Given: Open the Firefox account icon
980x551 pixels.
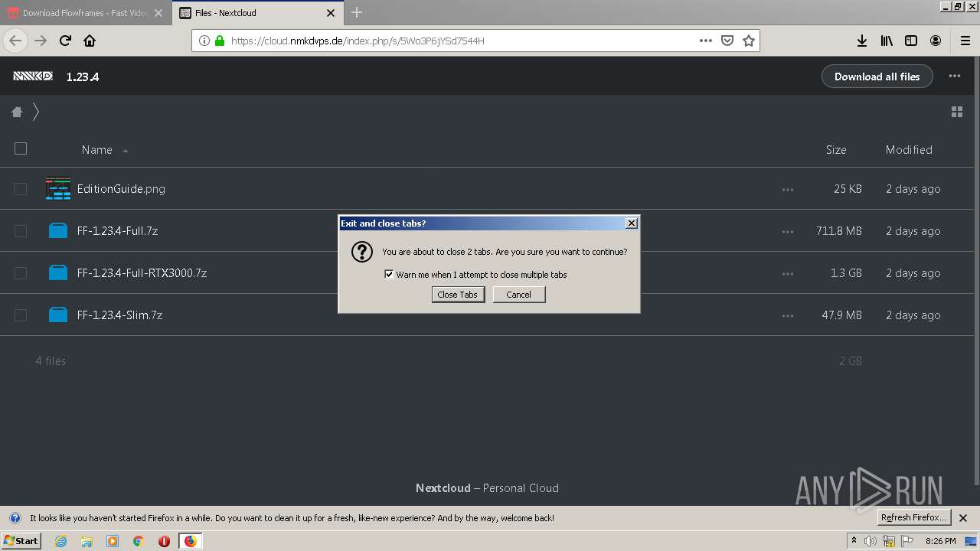Looking at the screenshot, I should point(936,41).
